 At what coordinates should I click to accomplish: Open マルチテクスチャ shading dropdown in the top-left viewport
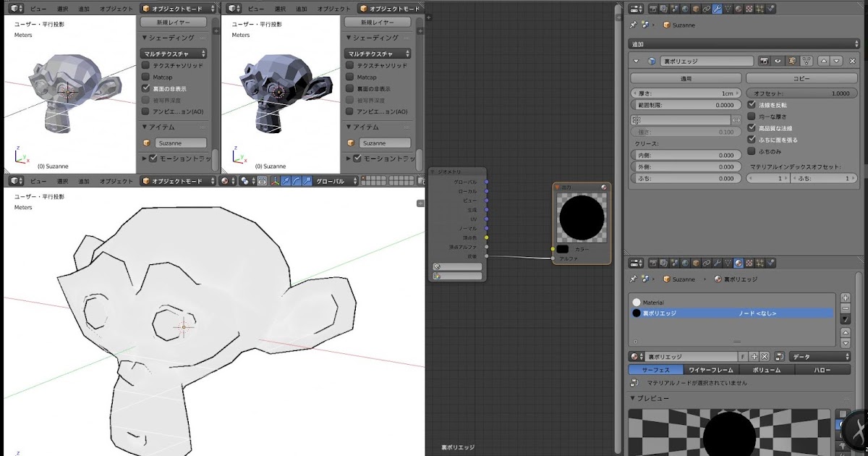[174, 54]
